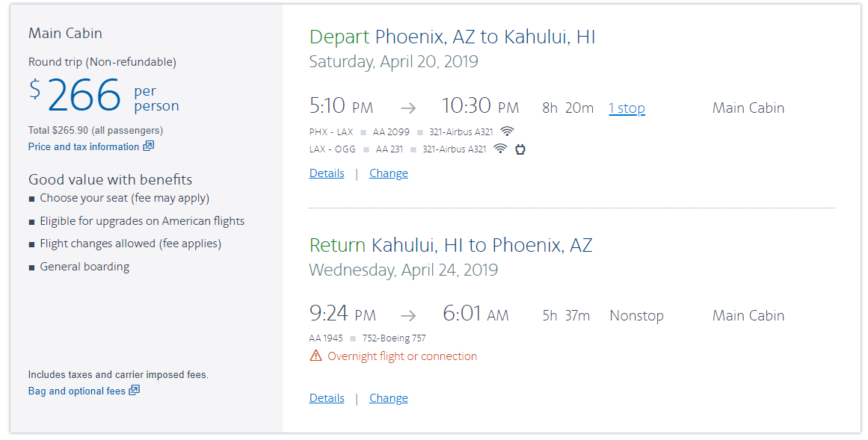Click the power outlet icon on LAX-OGG flight
The image size is (868, 440).
point(520,149)
